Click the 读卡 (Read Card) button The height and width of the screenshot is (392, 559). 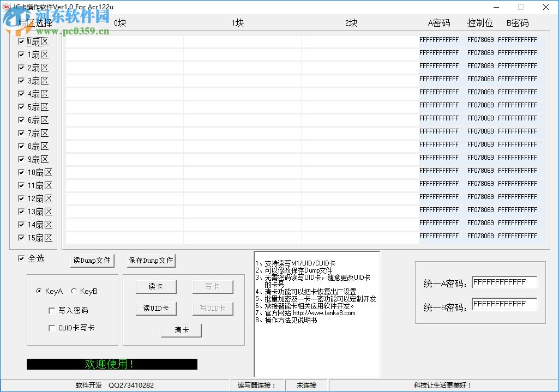click(156, 286)
